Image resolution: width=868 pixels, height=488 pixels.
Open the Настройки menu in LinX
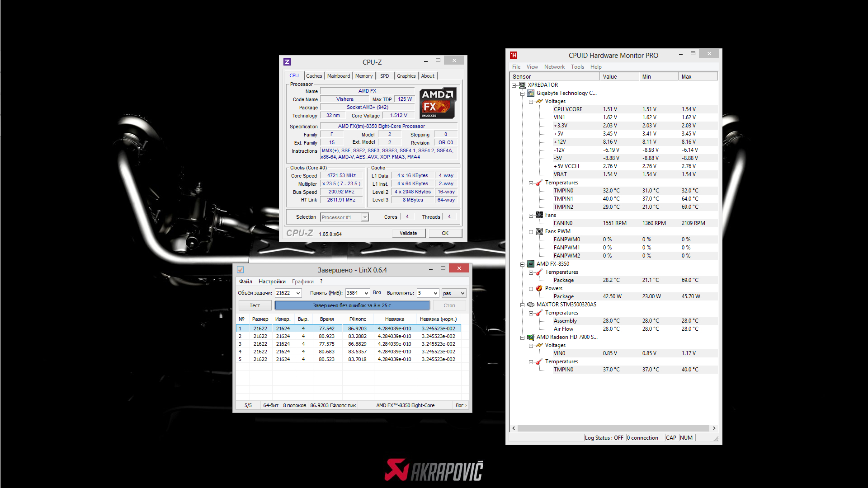click(272, 282)
